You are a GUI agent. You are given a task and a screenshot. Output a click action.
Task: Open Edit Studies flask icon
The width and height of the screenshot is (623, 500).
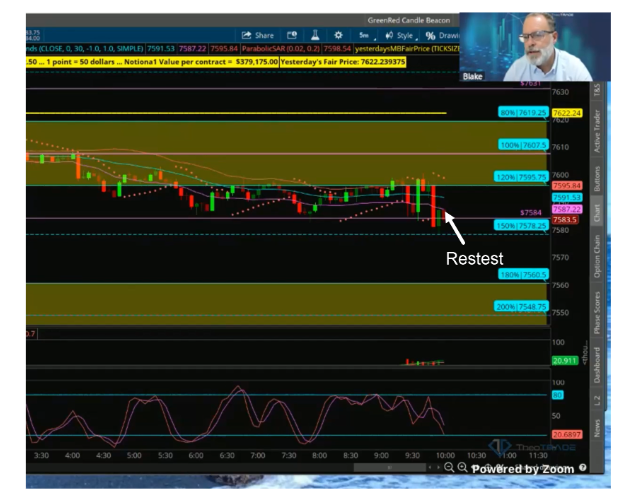click(x=315, y=35)
